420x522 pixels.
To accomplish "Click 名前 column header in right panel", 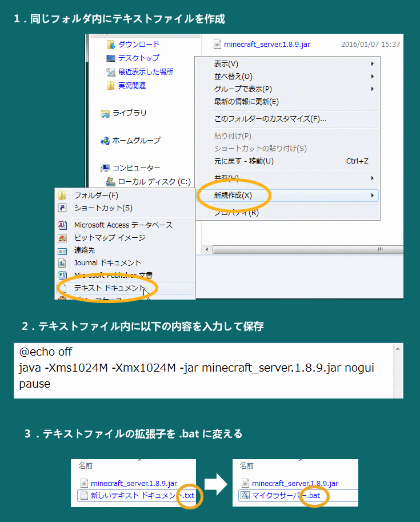I will 247,466.
